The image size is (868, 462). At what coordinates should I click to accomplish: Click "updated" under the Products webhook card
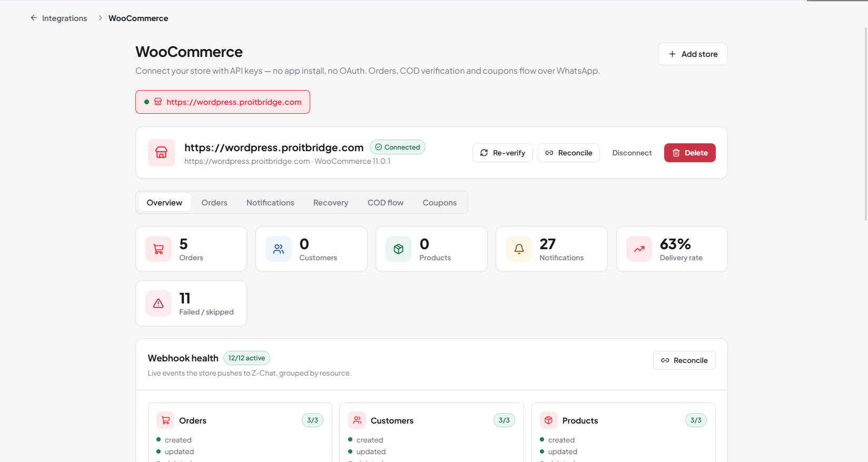click(563, 452)
